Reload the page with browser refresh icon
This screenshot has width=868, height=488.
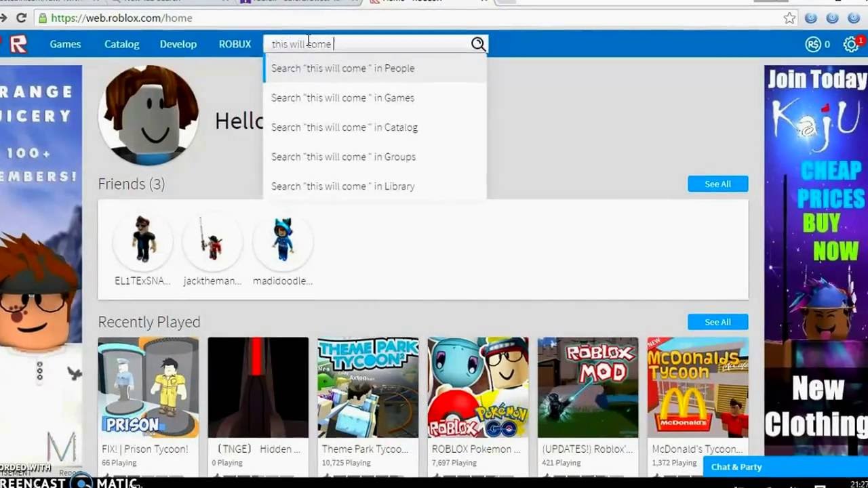point(21,18)
